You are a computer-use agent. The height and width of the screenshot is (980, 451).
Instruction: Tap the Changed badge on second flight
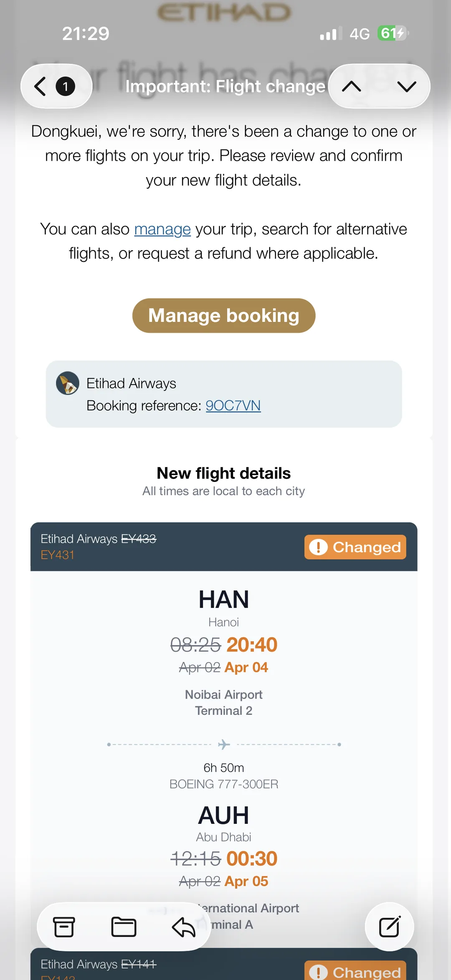click(355, 971)
